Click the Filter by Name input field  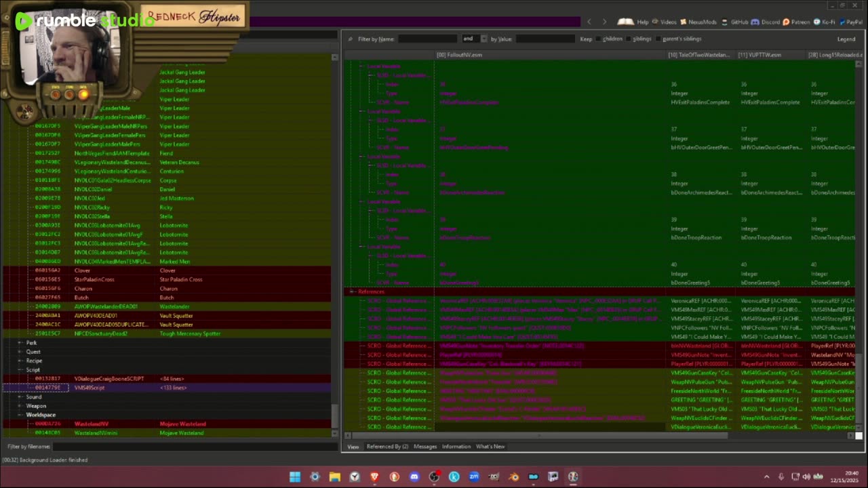427,39
